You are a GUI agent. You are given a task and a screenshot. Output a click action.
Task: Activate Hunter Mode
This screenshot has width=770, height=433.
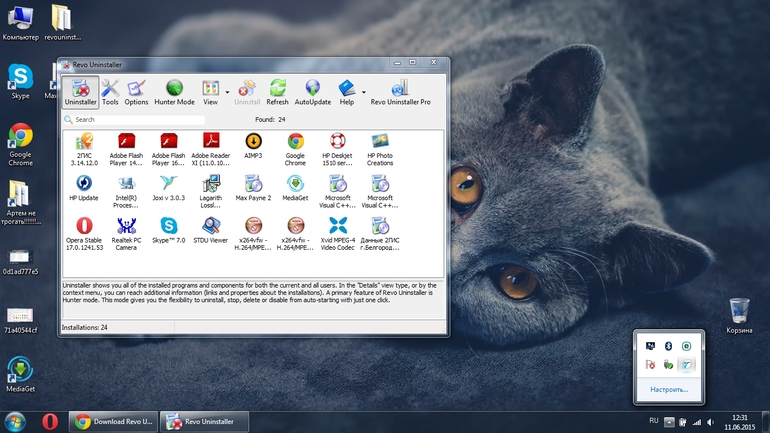174,92
